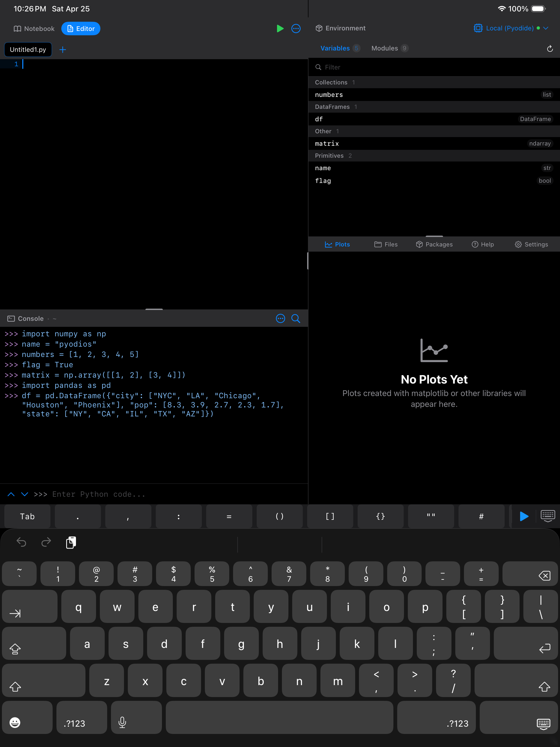Open the Files tab

coord(386,245)
